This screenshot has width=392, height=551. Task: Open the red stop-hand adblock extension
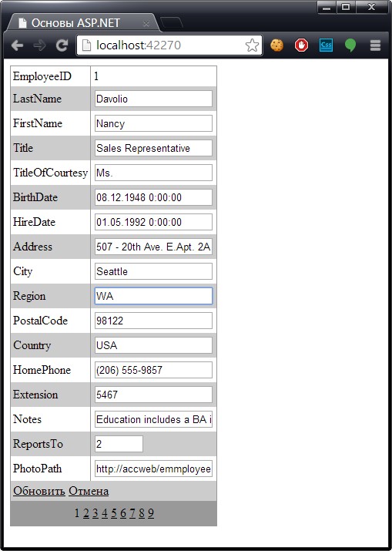tap(301, 45)
